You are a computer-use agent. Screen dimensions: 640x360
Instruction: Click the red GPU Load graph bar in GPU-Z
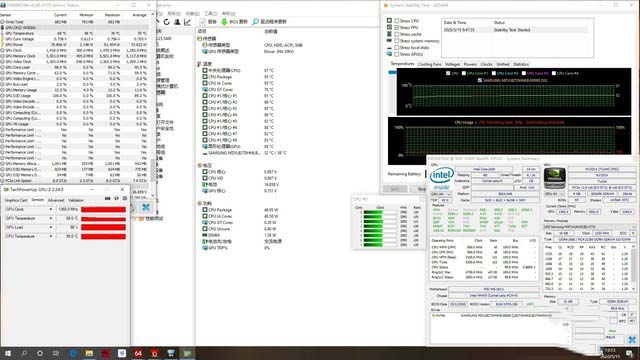[x=103, y=227]
